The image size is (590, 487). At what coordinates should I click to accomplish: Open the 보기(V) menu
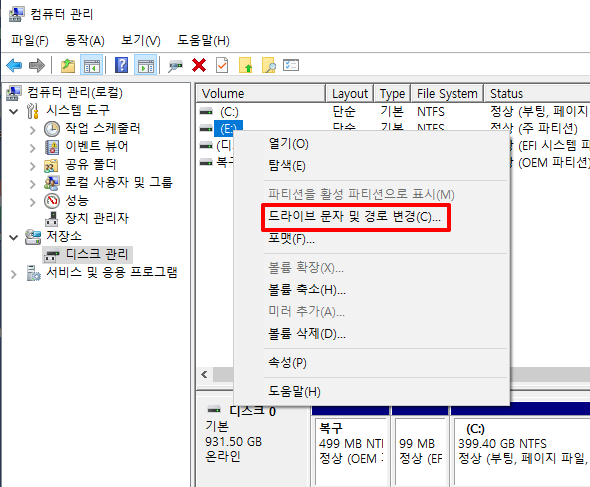(x=141, y=40)
